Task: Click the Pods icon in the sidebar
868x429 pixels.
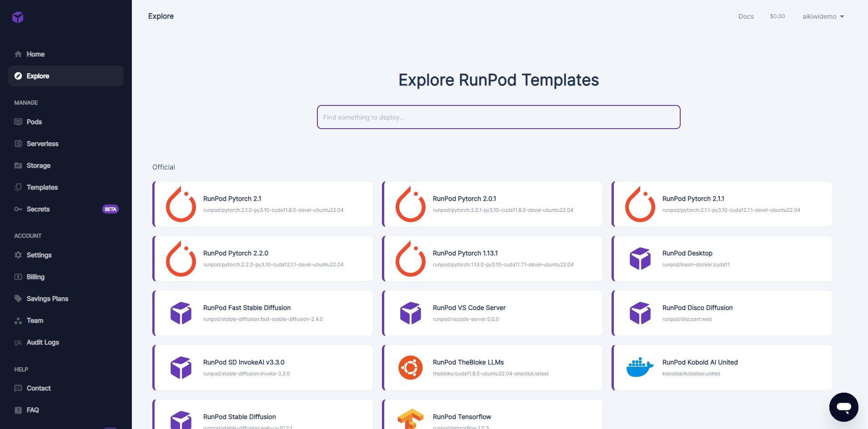Action: 18,122
